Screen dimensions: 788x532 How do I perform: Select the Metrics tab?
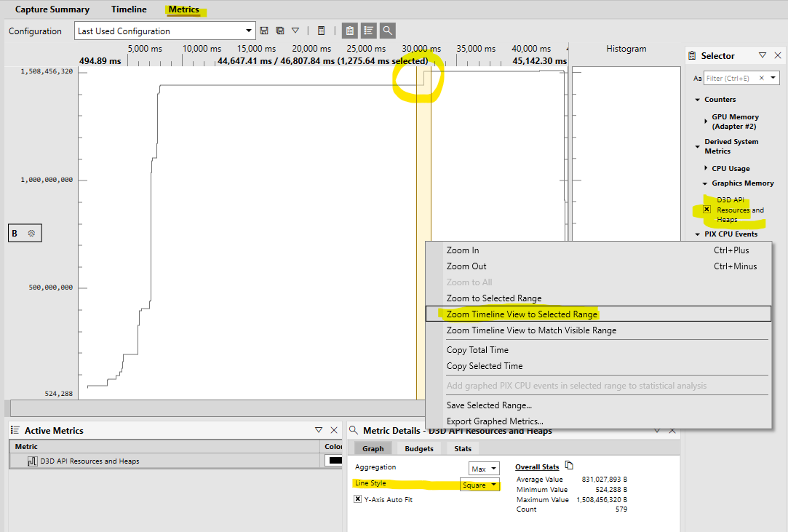(x=184, y=9)
